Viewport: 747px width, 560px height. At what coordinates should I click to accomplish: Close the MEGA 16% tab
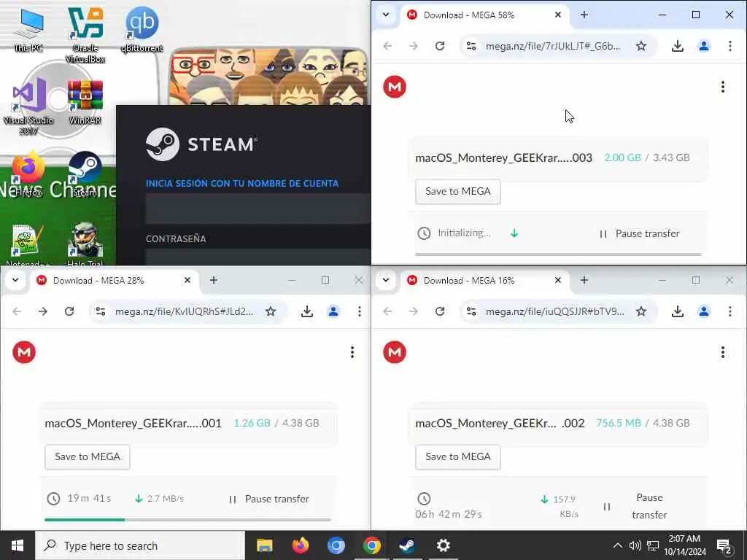coord(558,280)
